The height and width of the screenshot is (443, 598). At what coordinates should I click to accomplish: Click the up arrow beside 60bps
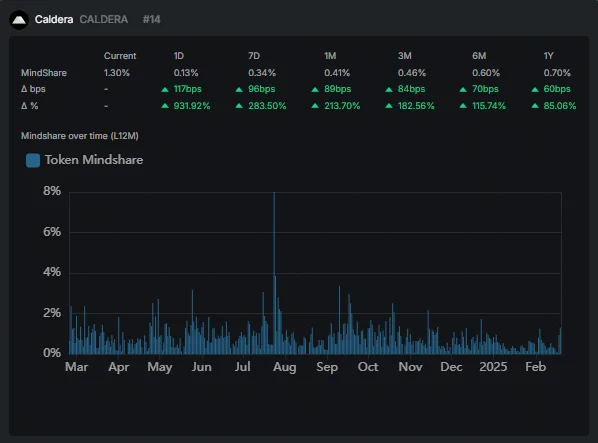point(535,90)
